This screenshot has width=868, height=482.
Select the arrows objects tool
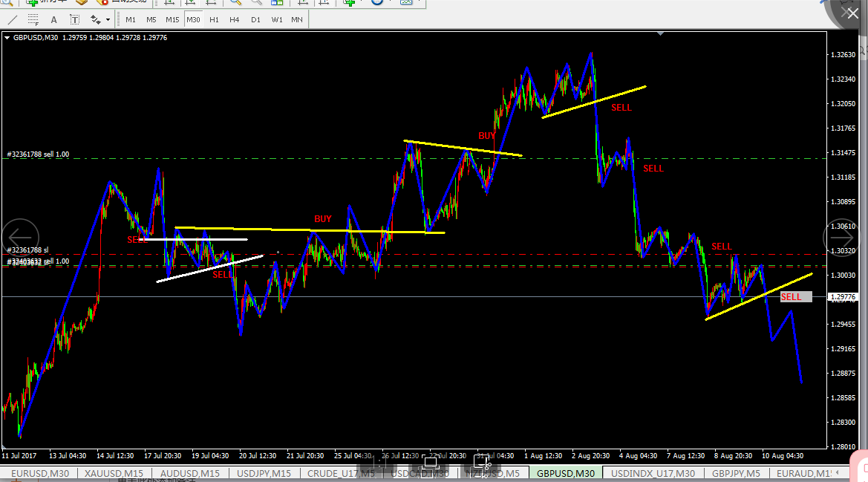pos(96,20)
